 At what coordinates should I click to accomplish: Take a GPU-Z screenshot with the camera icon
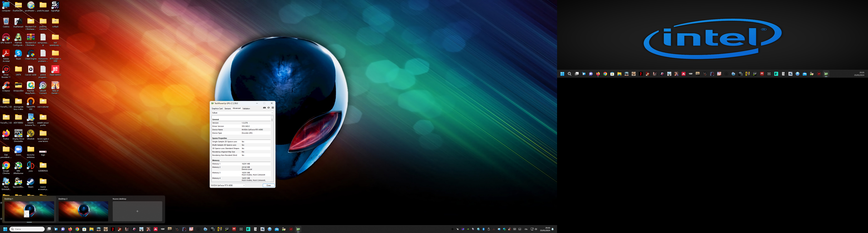[x=264, y=108]
